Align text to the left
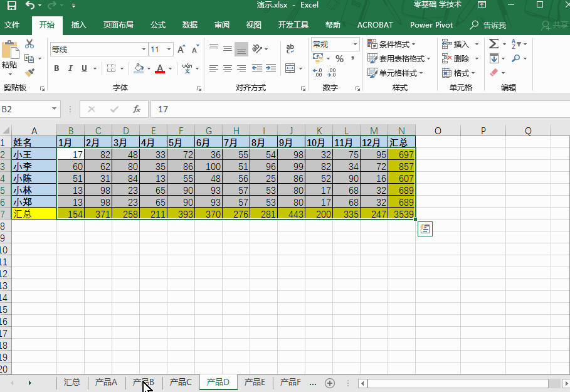This screenshot has height=392, width=570. pyautogui.click(x=214, y=68)
